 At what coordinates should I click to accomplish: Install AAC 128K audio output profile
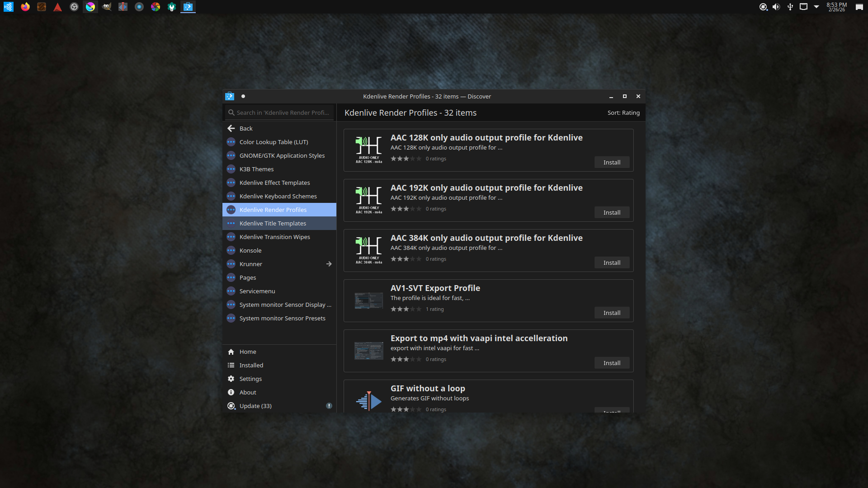pos(612,162)
